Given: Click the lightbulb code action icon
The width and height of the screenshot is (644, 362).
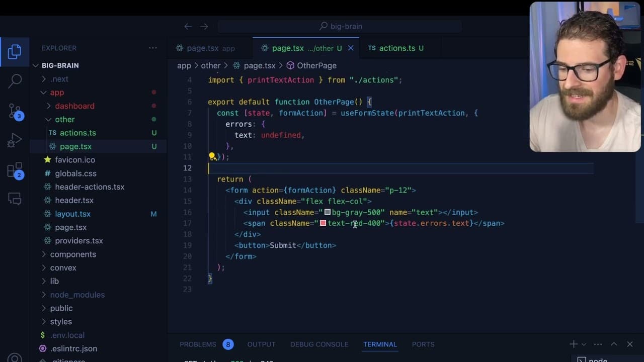Looking at the screenshot, I should coord(212,156).
